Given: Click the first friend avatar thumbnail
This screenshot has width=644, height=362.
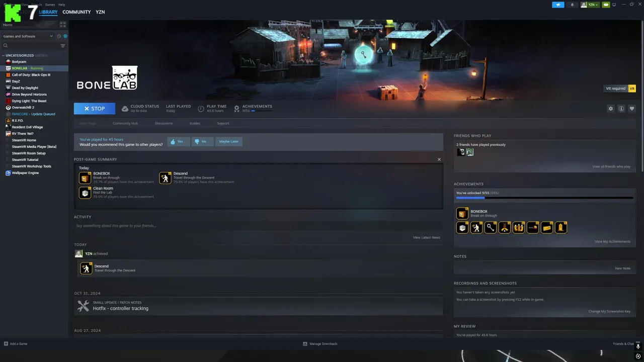Looking at the screenshot, I should coord(461,152).
